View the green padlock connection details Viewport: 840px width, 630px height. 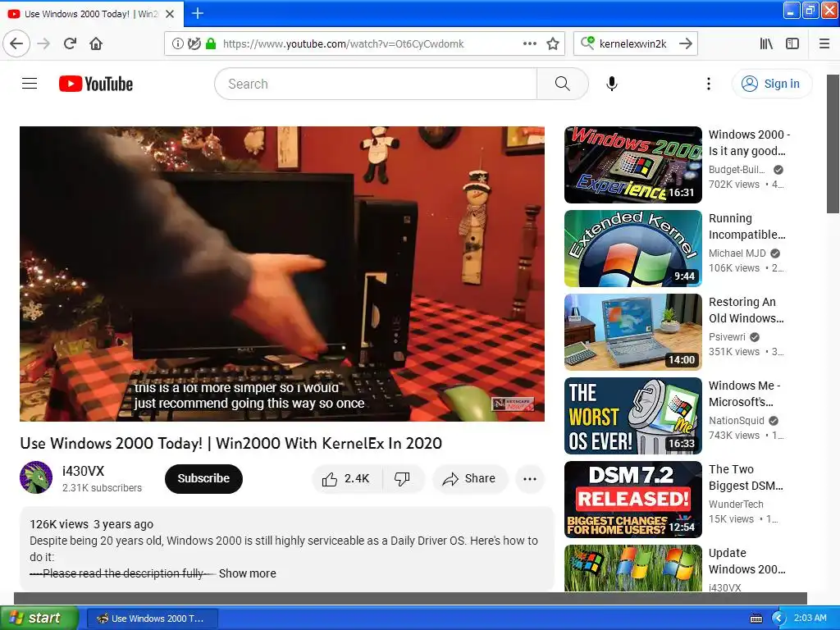point(211,44)
